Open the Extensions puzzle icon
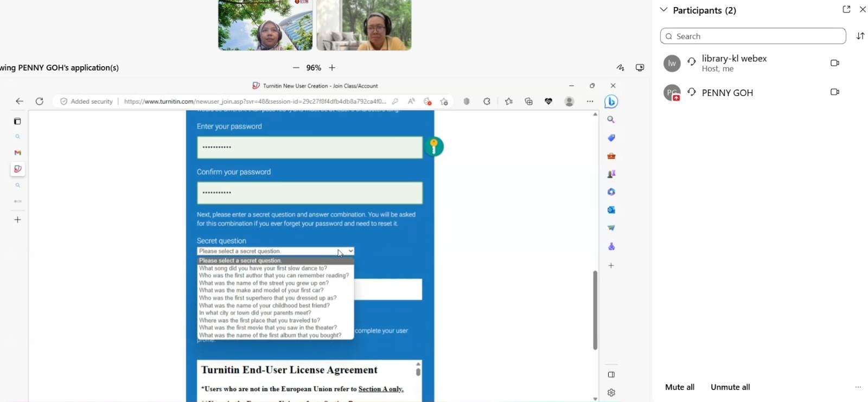 pos(487,101)
